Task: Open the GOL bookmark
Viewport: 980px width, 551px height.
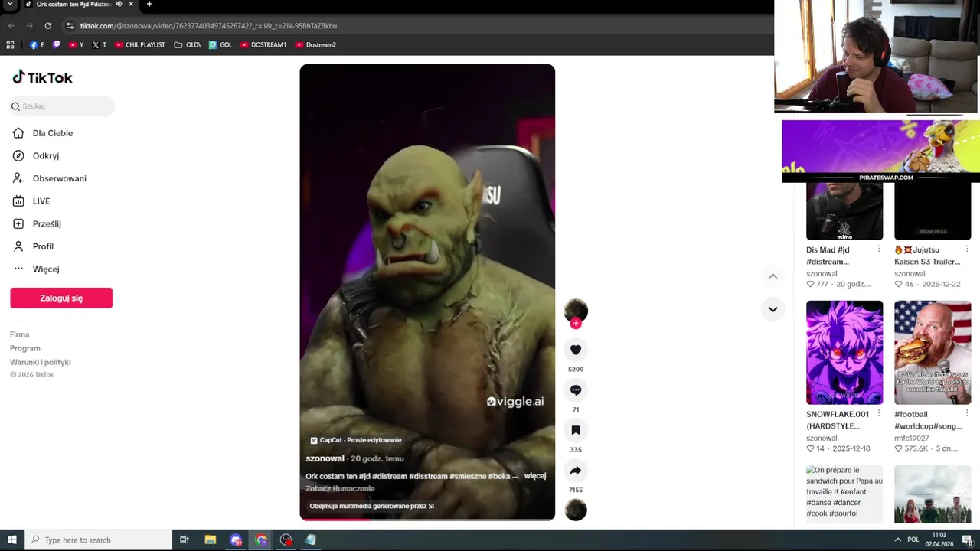Action: point(220,44)
